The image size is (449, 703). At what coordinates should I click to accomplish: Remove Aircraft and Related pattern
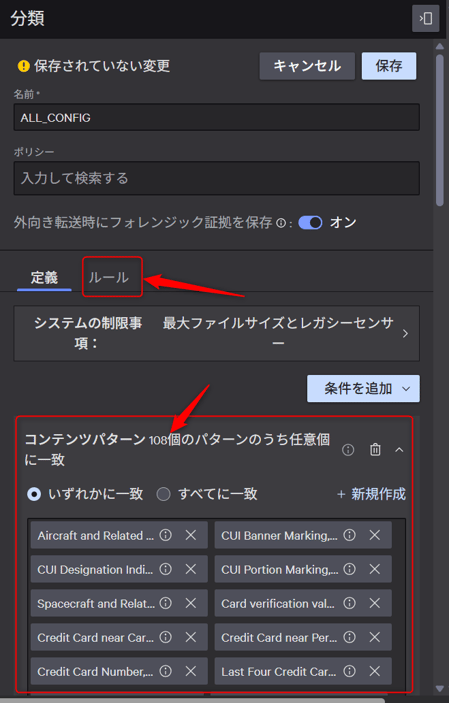pyautogui.click(x=191, y=535)
